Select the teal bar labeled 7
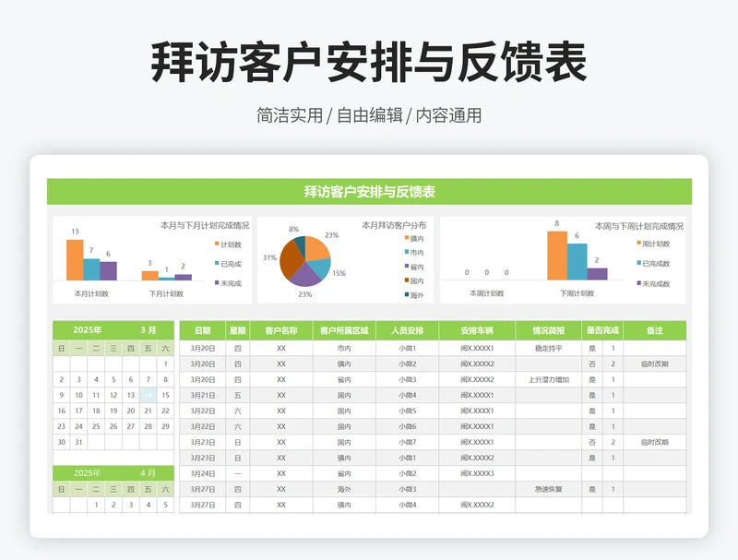Image resolution: width=738 pixels, height=560 pixels. point(91,269)
